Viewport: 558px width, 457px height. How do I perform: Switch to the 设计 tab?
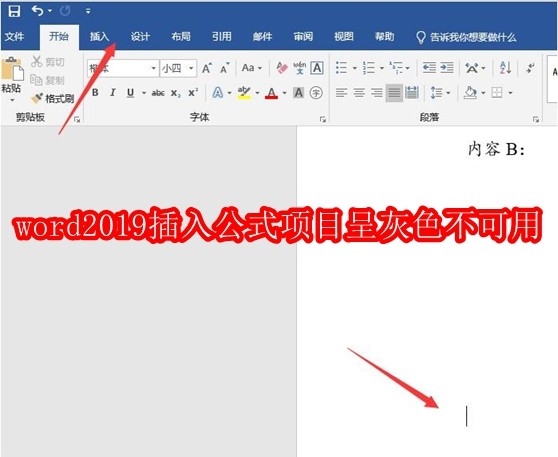140,36
